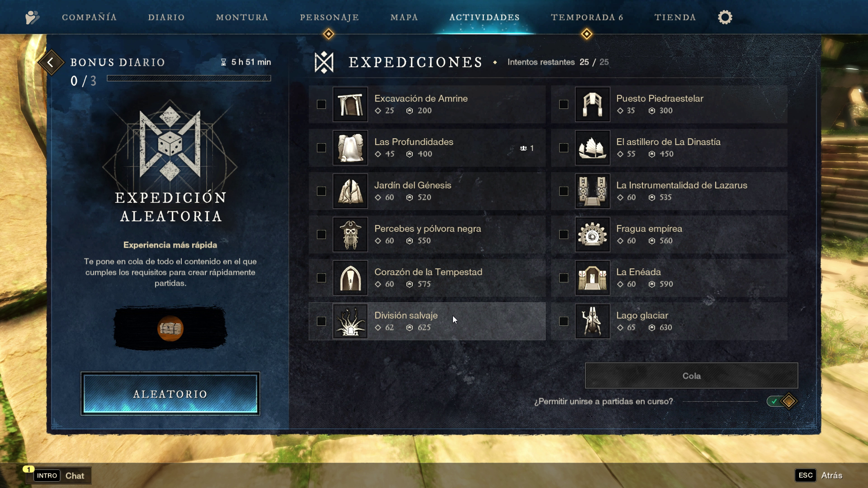Click the División salvaje creature icon
Viewport: 868px width, 488px height.
350,321
